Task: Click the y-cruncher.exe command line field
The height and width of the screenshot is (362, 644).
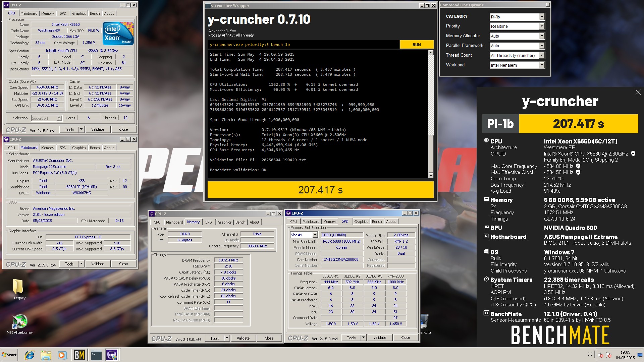Action: 303,45
